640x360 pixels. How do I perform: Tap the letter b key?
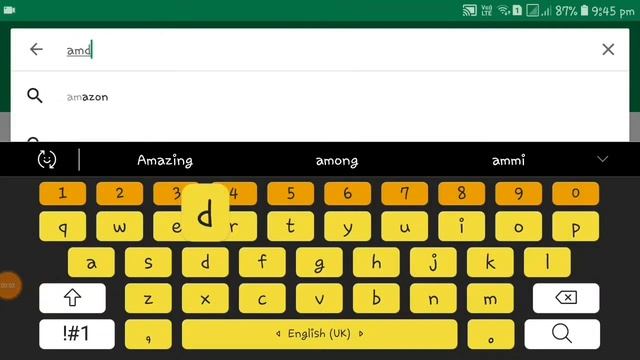pyautogui.click(x=376, y=298)
